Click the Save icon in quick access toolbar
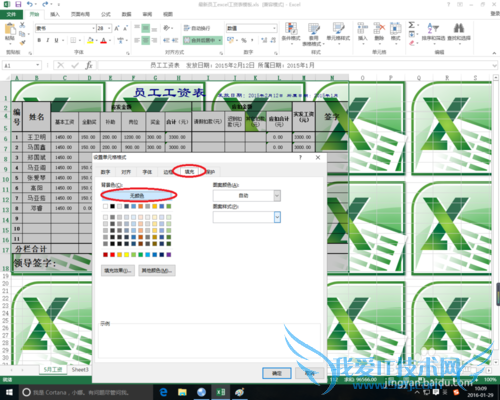 click(x=18, y=4)
